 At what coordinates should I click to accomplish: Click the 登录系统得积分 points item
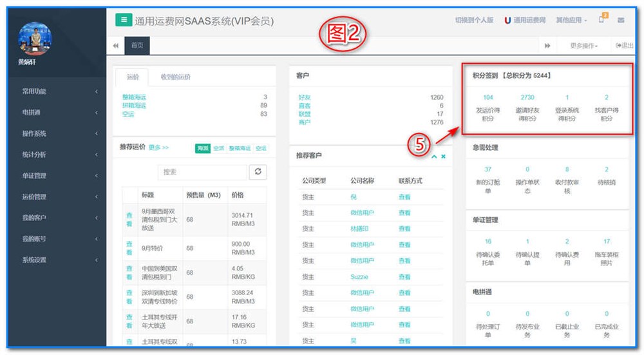click(x=567, y=108)
